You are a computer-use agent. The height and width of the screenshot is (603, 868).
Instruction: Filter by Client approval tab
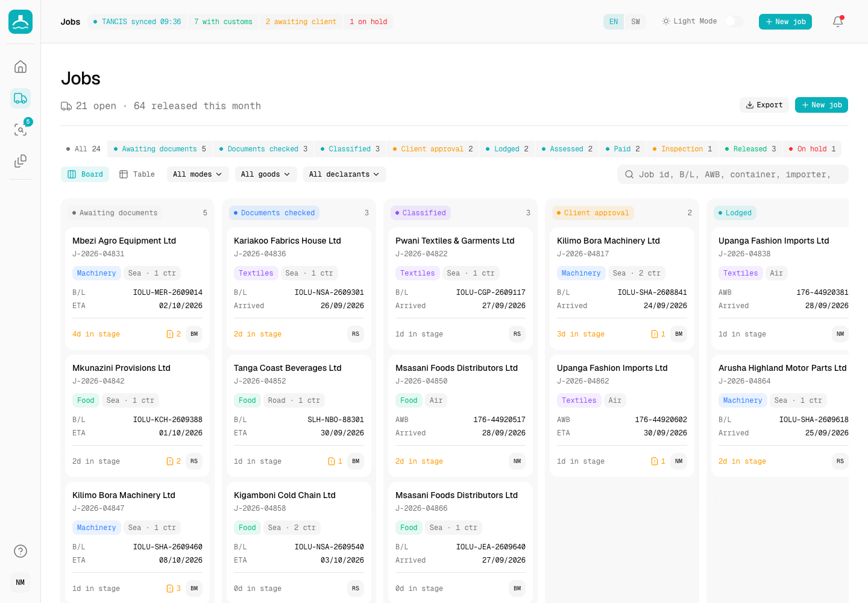coord(433,149)
